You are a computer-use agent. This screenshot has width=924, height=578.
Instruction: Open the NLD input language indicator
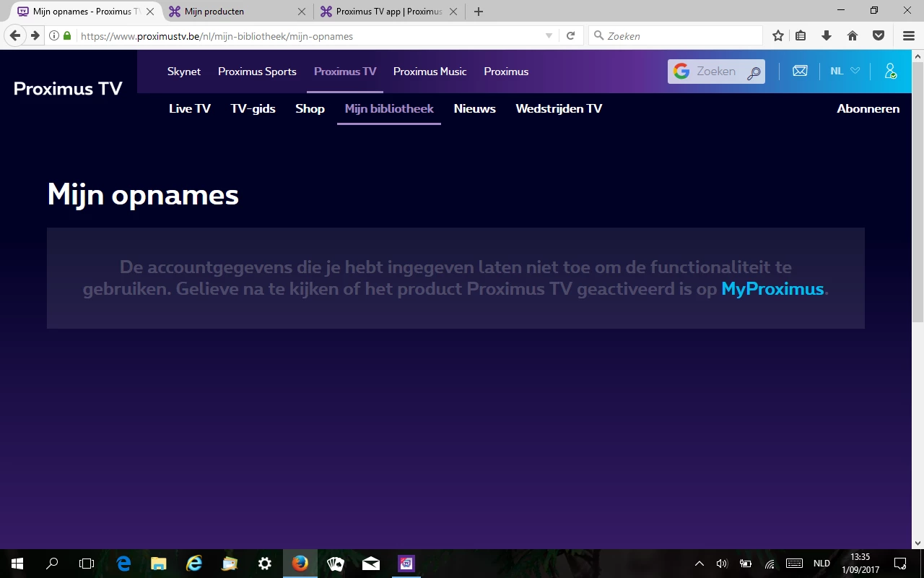pyautogui.click(x=821, y=564)
